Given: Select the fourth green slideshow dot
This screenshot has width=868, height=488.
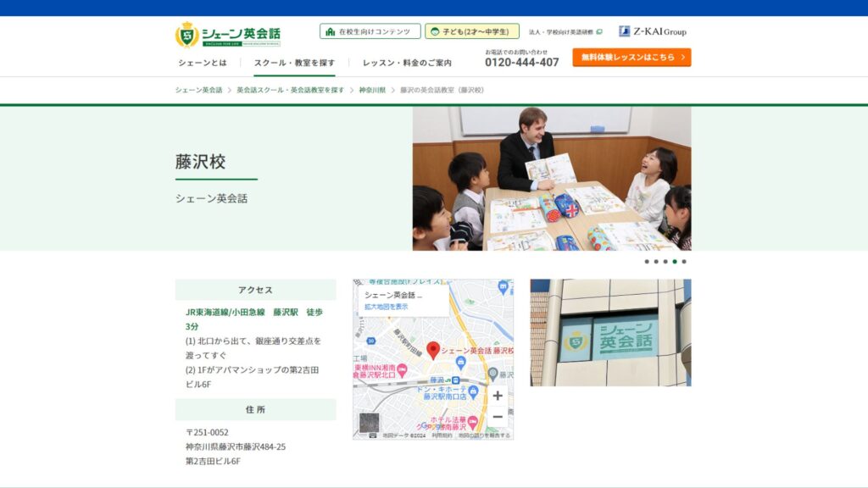Looking at the screenshot, I should [x=675, y=262].
